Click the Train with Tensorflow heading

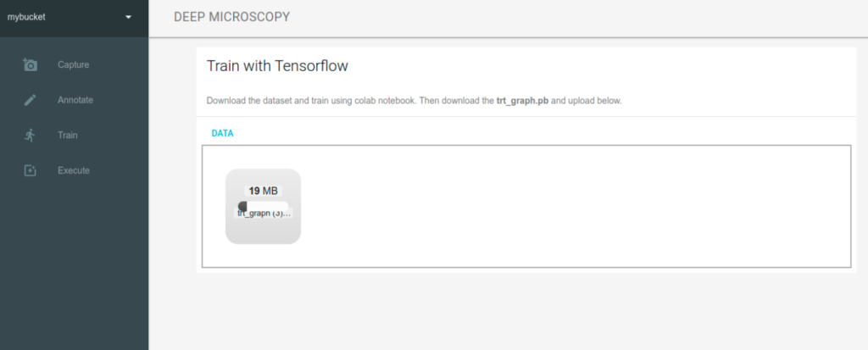tap(277, 66)
